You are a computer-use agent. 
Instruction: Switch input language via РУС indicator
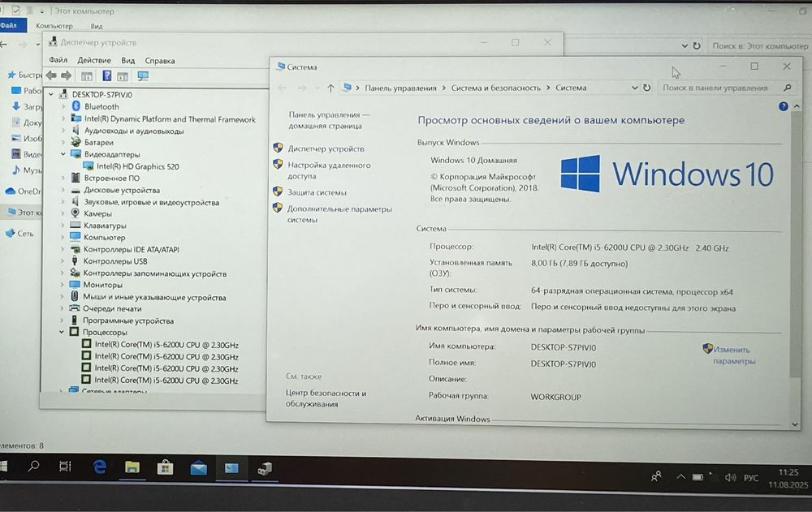point(751,478)
